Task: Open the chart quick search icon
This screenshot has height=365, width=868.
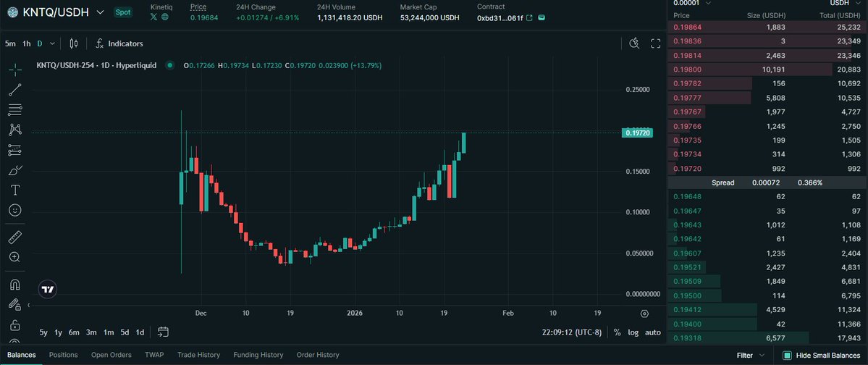Action: click(x=634, y=43)
